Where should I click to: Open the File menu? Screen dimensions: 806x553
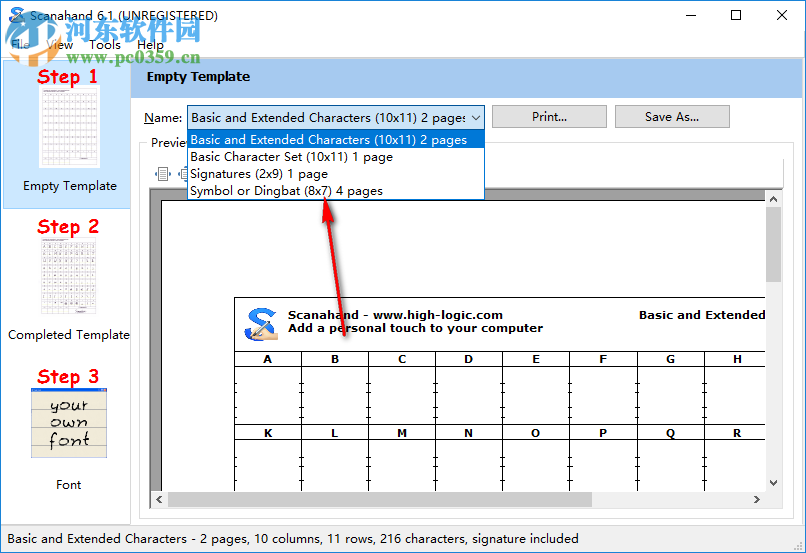pos(21,45)
